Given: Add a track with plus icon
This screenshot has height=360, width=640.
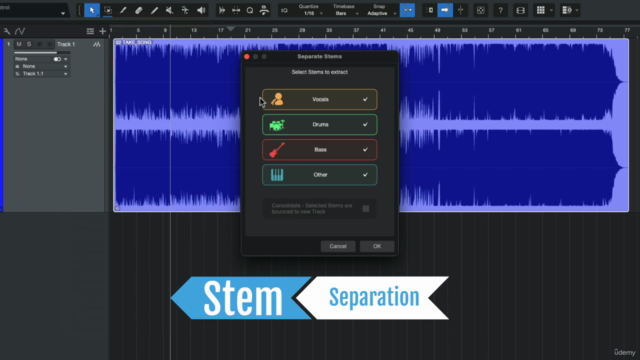Looking at the screenshot, I should click(102, 31).
